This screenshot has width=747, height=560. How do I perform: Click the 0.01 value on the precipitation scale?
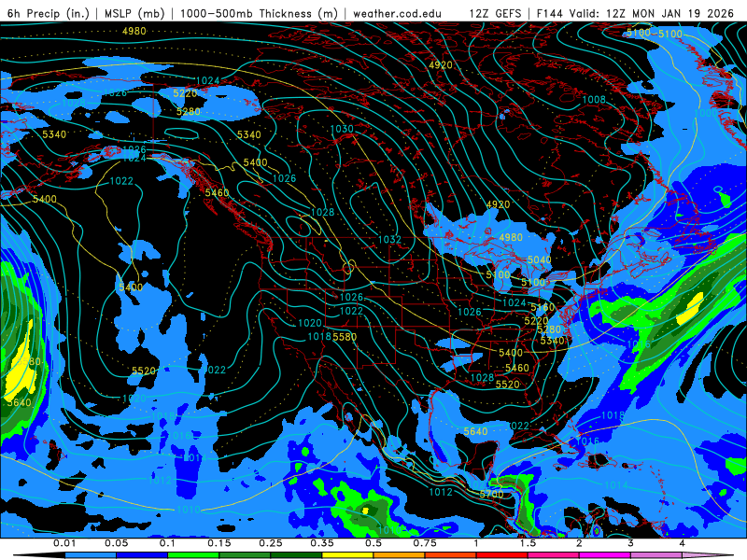pyautogui.click(x=64, y=543)
